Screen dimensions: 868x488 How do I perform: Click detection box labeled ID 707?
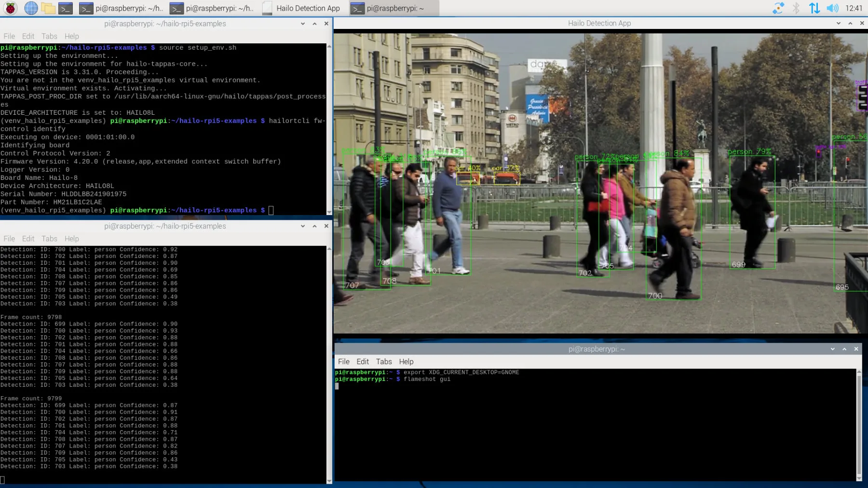coord(366,222)
